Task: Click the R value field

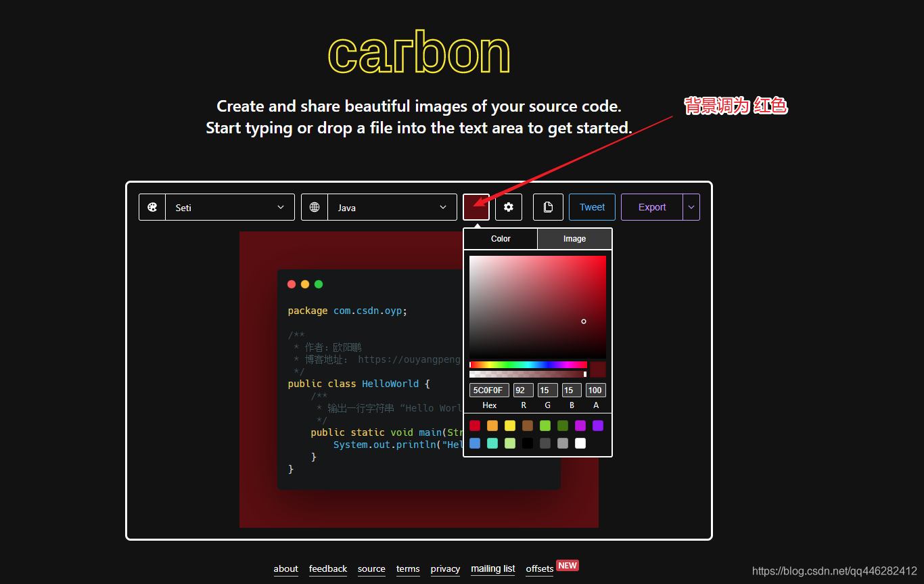Action: click(524, 390)
